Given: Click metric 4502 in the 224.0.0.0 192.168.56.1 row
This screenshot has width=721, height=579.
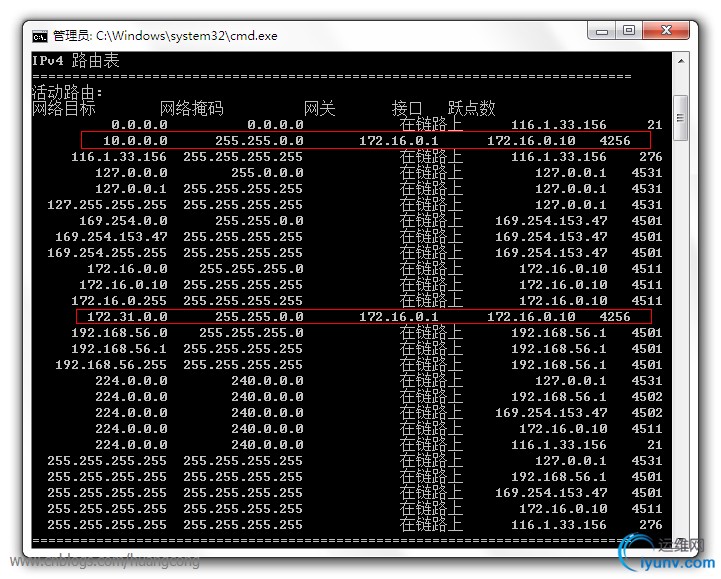Looking at the screenshot, I should click(x=647, y=397).
